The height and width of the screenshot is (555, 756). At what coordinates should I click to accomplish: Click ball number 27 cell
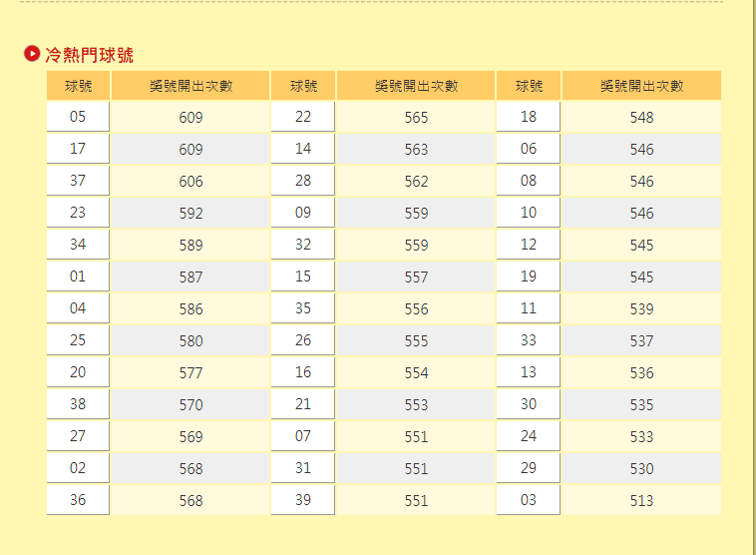tap(78, 435)
